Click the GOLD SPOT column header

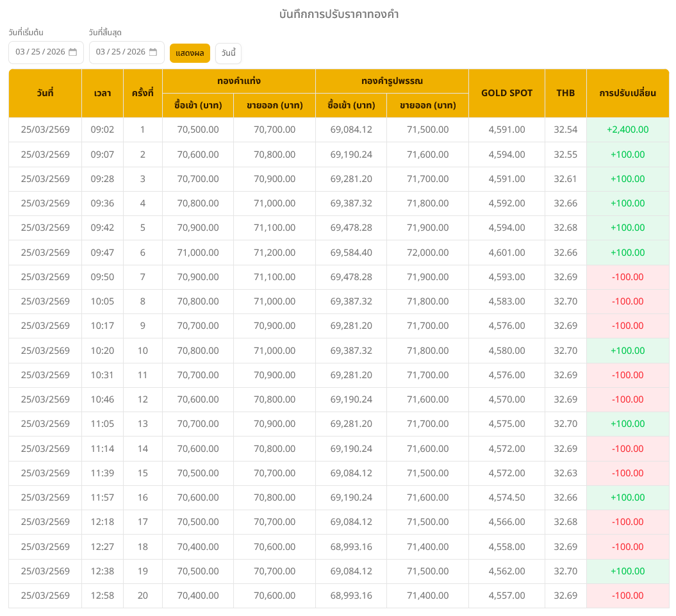[x=506, y=93]
